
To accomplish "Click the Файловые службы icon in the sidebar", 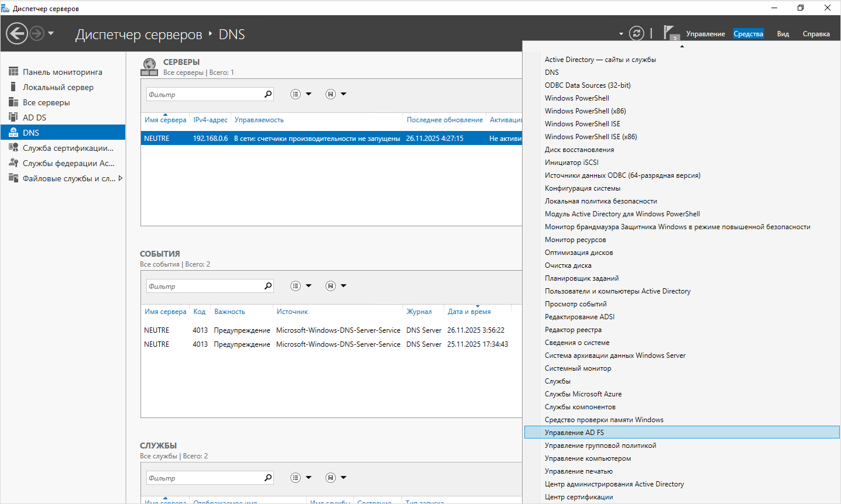I will pos(13,178).
